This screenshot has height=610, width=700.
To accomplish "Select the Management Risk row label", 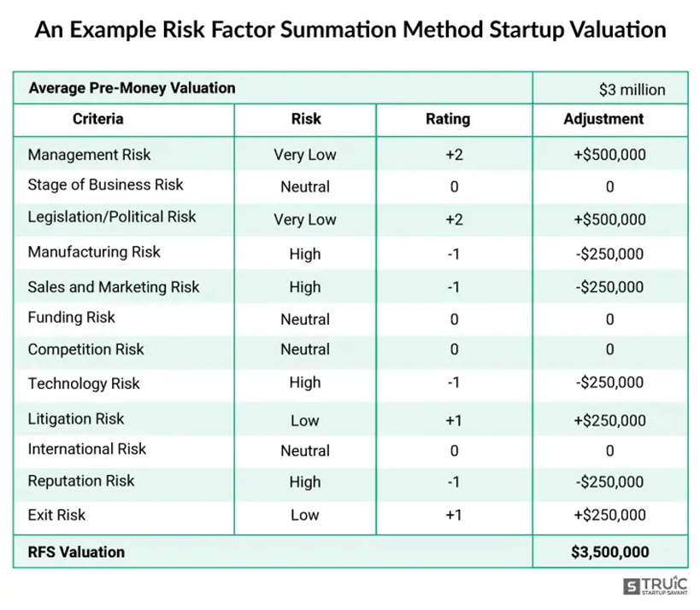I will [x=89, y=155].
